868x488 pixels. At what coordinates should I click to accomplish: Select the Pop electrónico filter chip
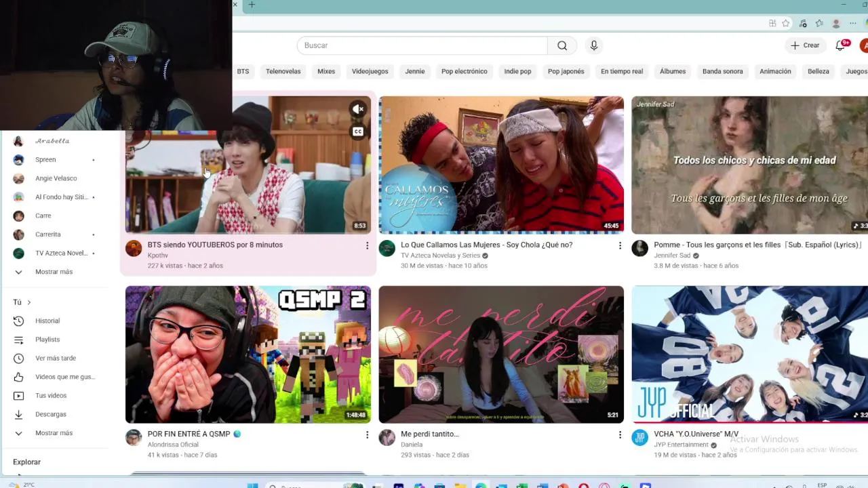(465, 71)
